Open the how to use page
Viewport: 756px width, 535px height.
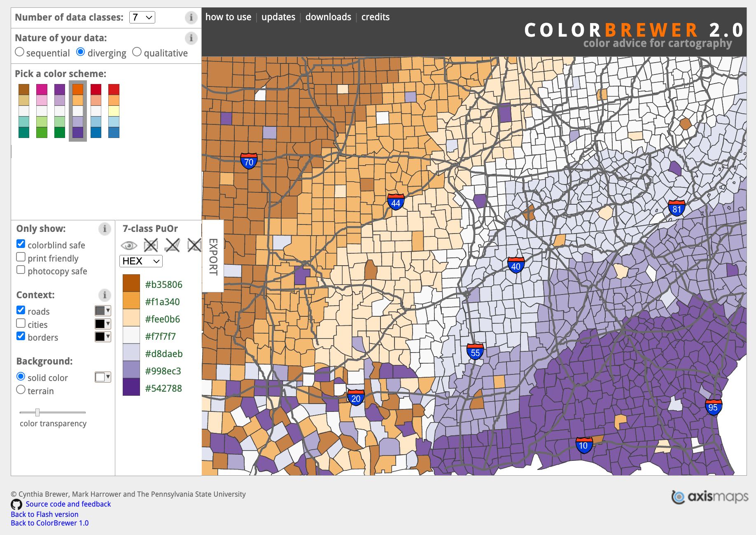pos(229,17)
